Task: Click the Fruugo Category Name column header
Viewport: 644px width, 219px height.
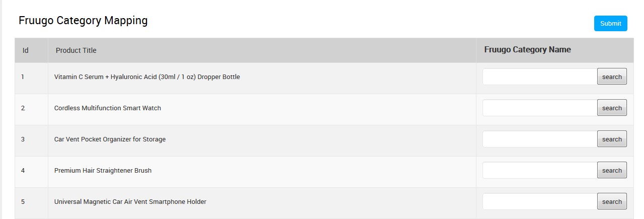Action: [527, 50]
